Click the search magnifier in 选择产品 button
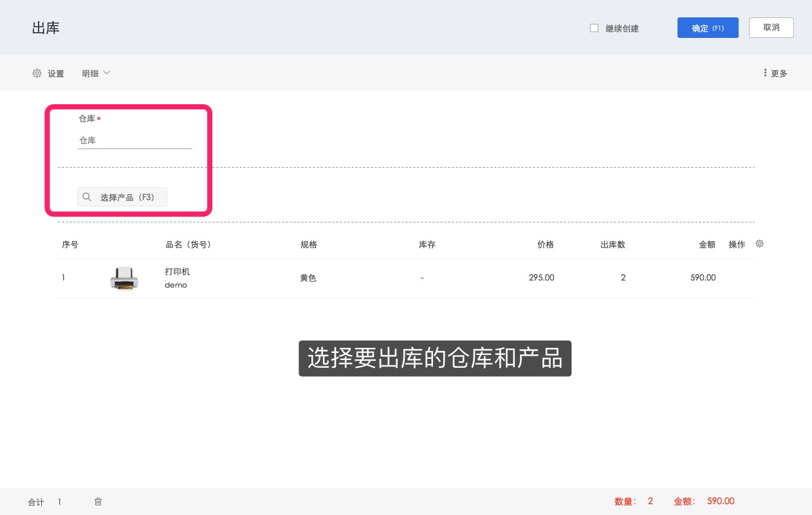 tap(88, 197)
